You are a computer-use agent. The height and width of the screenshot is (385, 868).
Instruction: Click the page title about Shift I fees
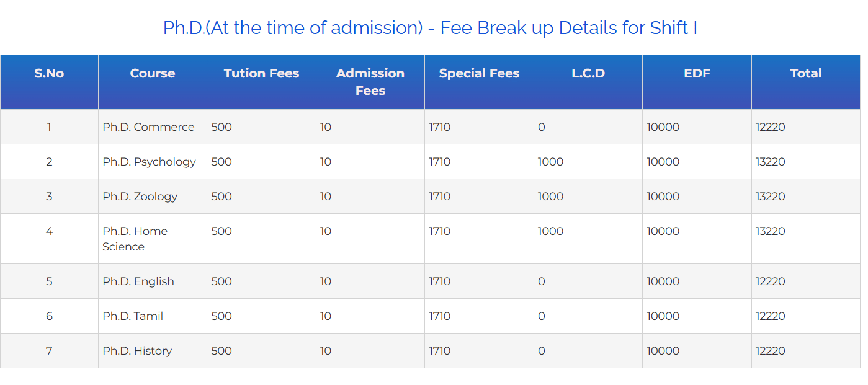pos(430,28)
